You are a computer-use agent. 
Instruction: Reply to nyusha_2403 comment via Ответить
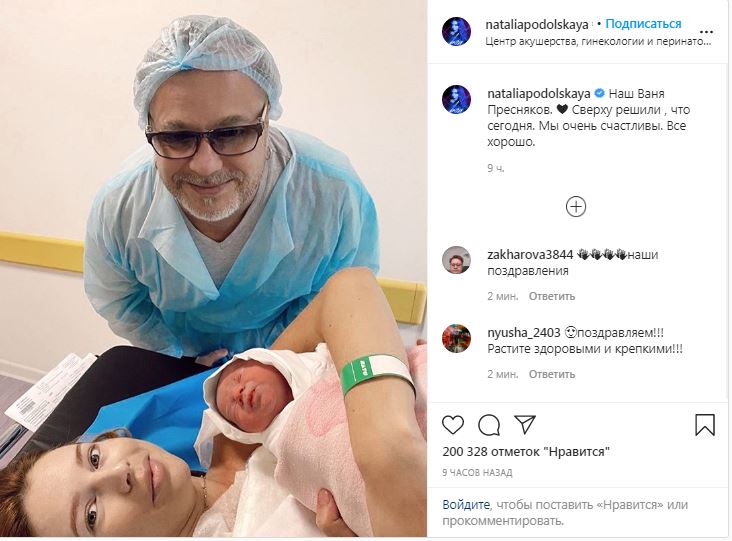coord(552,374)
